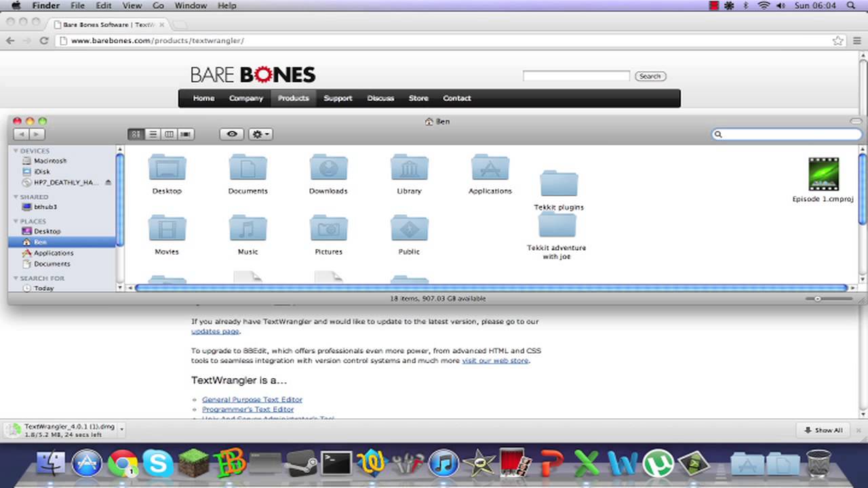This screenshot has width=868, height=488.
Task: Open the Action gear menu
Action: tap(260, 134)
